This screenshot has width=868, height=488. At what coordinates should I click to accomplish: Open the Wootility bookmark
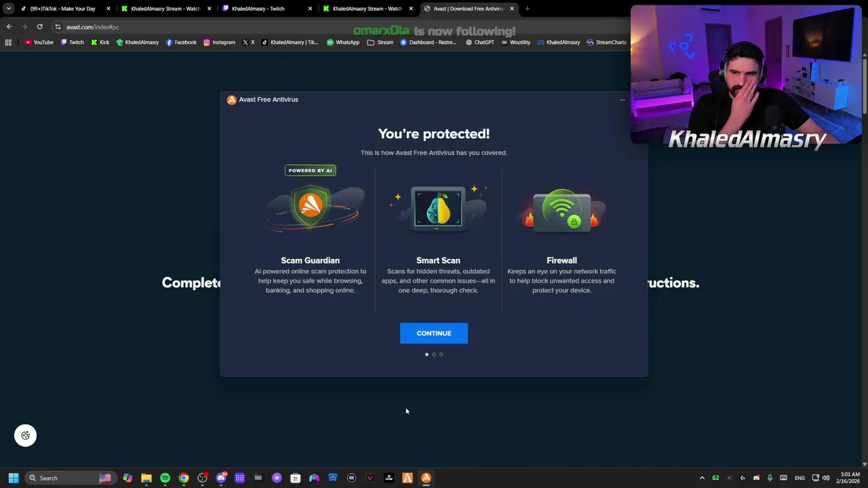(515, 42)
